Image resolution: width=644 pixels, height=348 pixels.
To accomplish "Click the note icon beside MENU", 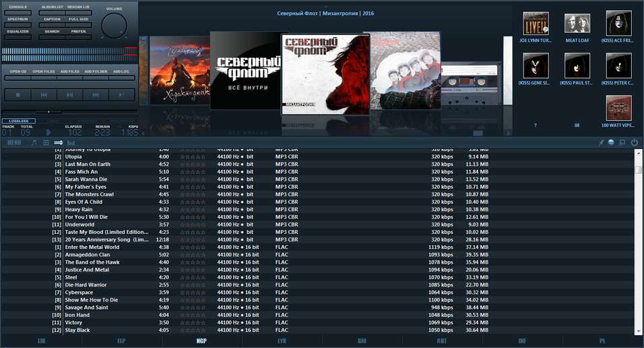I will [34, 143].
